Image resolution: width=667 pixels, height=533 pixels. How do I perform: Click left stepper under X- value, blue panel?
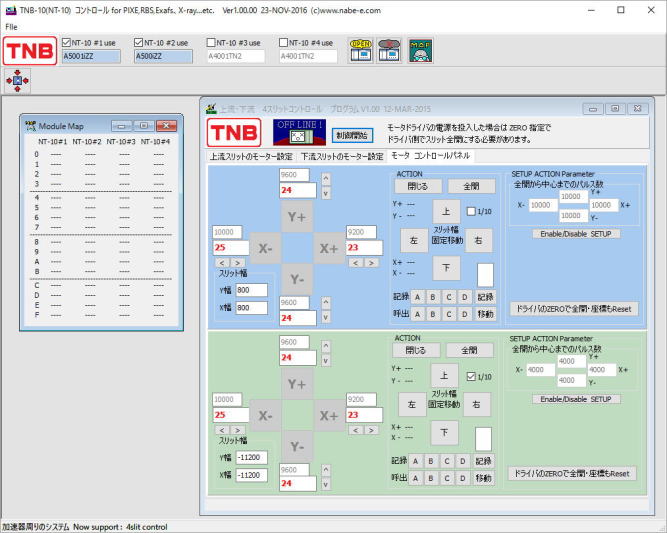(222, 263)
